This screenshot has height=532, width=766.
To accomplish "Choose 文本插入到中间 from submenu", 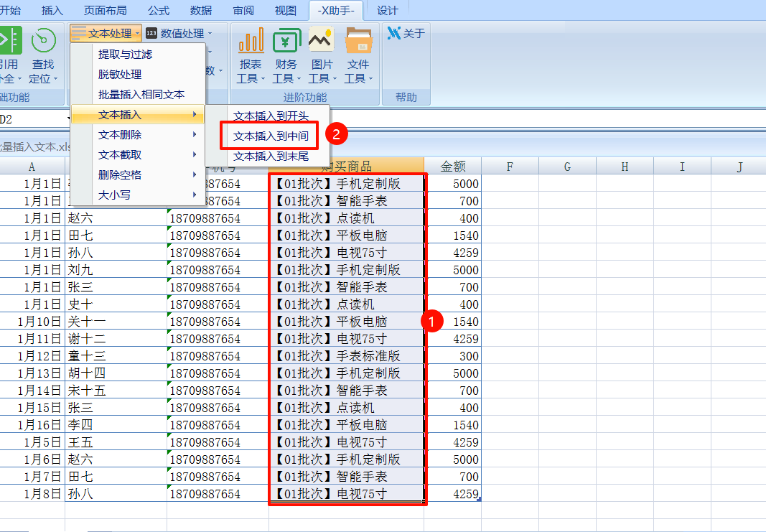I will pyautogui.click(x=271, y=136).
